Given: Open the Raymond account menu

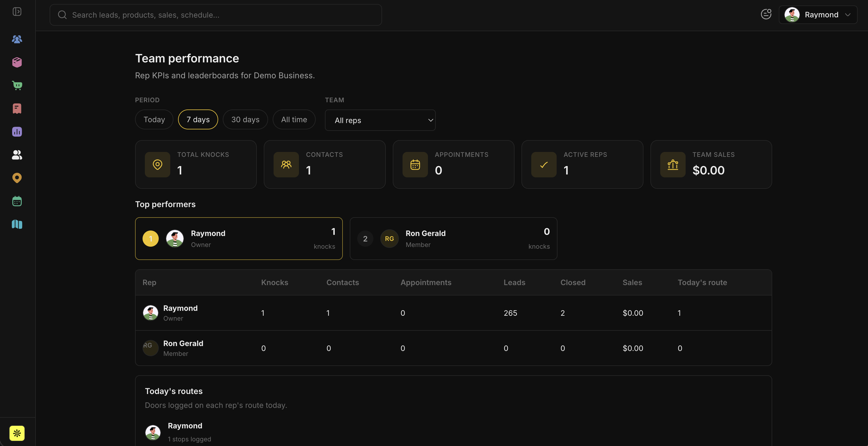Looking at the screenshot, I should [x=818, y=14].
